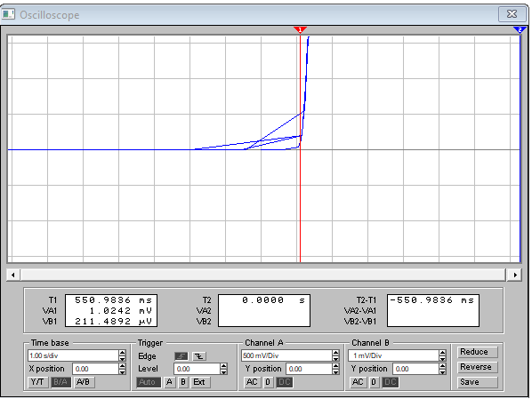Set Channel B coupling to AC

(x=358, y=382)
